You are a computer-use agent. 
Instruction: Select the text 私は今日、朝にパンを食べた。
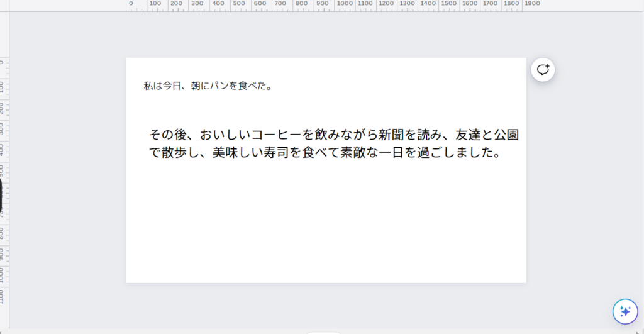tap(209, 86)
